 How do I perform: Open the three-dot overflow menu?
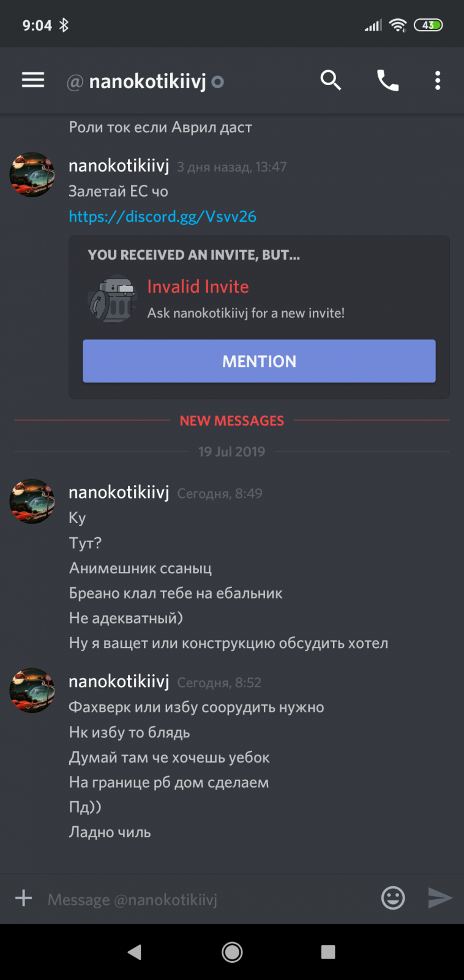coord(437,80)
